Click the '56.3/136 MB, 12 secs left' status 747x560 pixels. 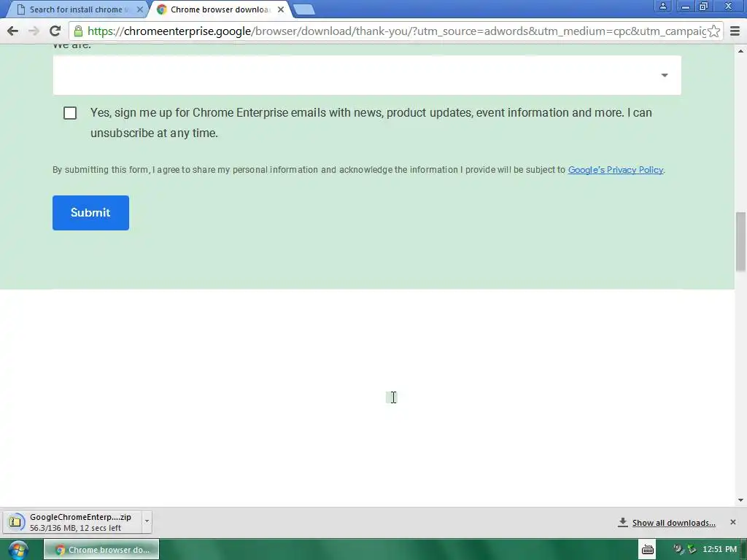75,528
